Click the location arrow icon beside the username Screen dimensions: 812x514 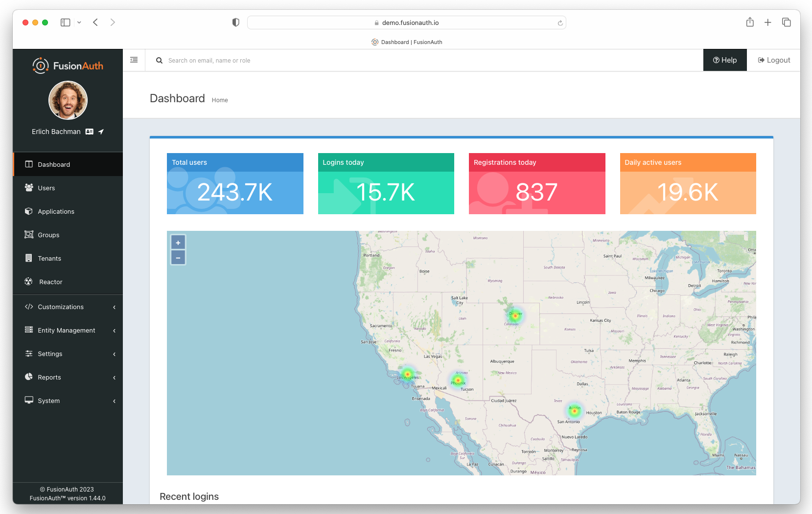(x=101, y=131)
